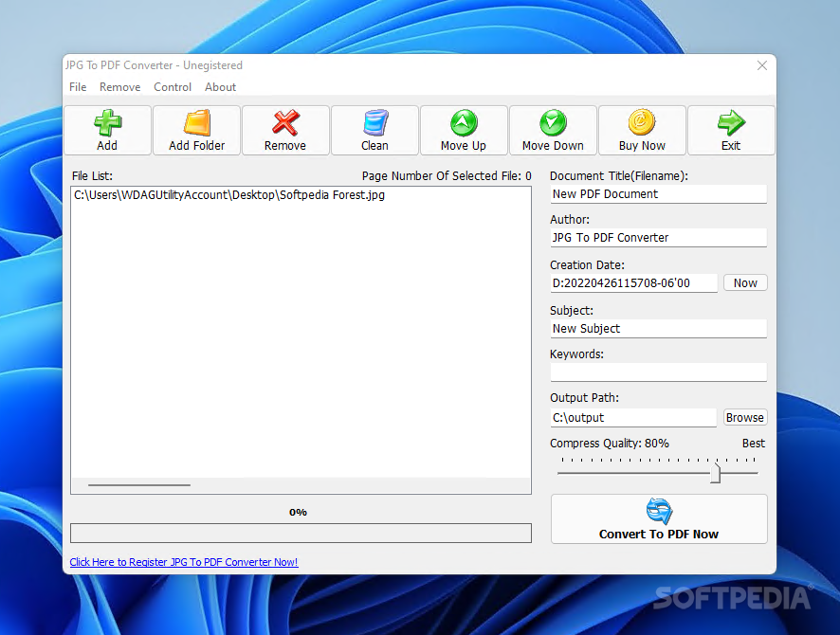Open the Register JPG To PDF Converter link

[x=184, y=562]
